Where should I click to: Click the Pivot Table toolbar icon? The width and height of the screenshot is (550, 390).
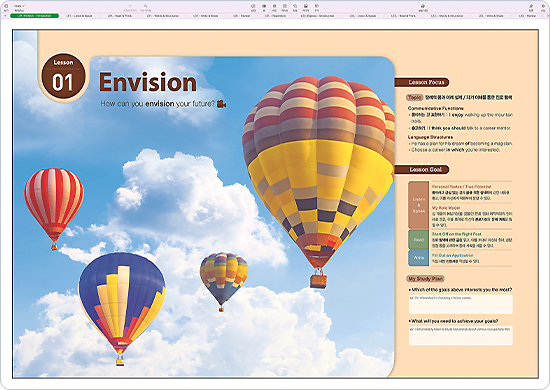coord(145,6)
